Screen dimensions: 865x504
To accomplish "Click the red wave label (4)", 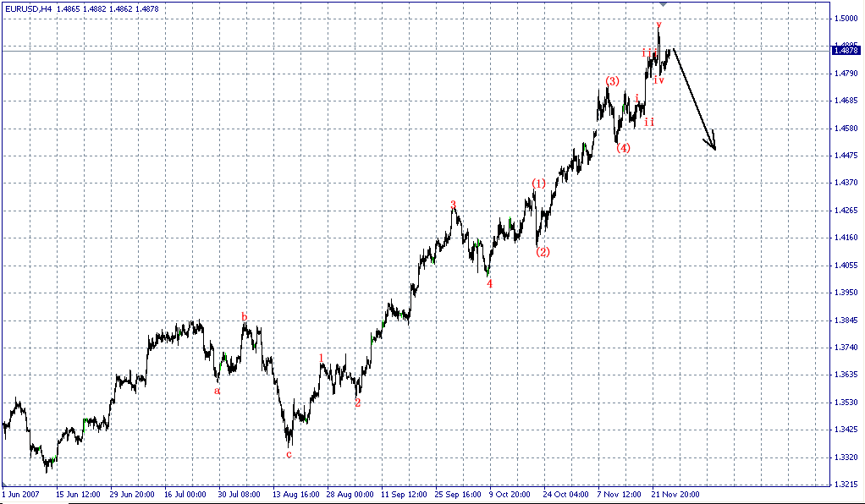I will pyautogui.click(x=624, y=147).
